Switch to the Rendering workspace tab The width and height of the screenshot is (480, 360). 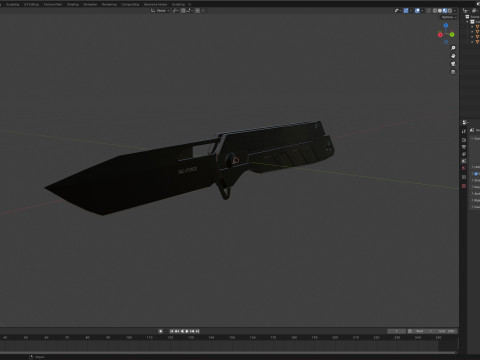click(x=109, y=4)
